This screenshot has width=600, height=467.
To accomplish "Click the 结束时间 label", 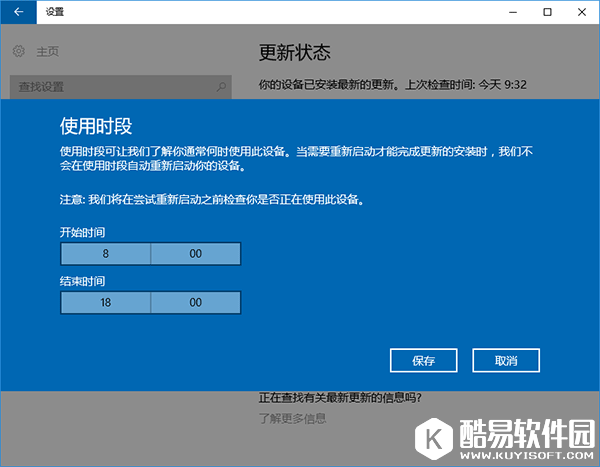I will [82, 281].
